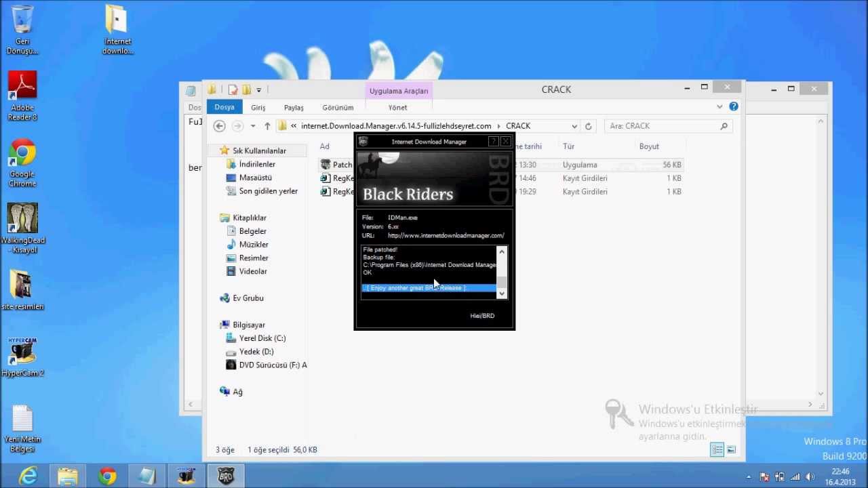Open the Paylaş ribbon tab
The image size is (868, 488).
(x=294, y=107)
